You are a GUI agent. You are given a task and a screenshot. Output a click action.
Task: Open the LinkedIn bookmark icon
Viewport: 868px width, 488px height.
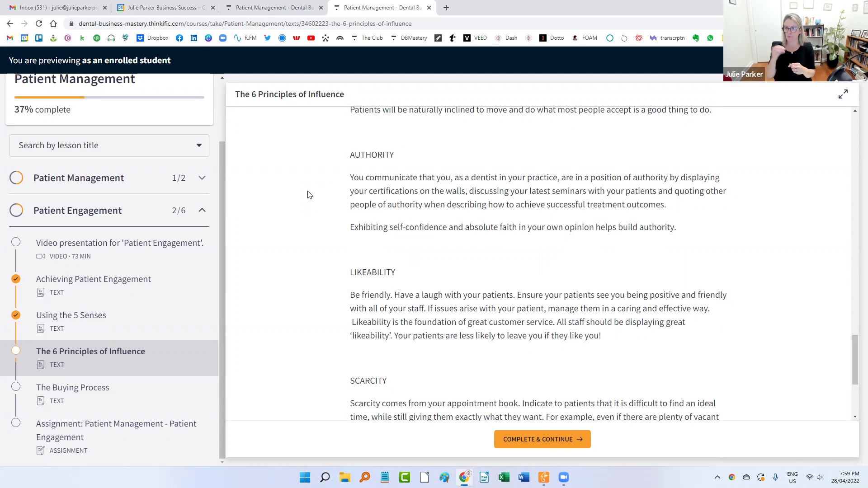(194, 38)
